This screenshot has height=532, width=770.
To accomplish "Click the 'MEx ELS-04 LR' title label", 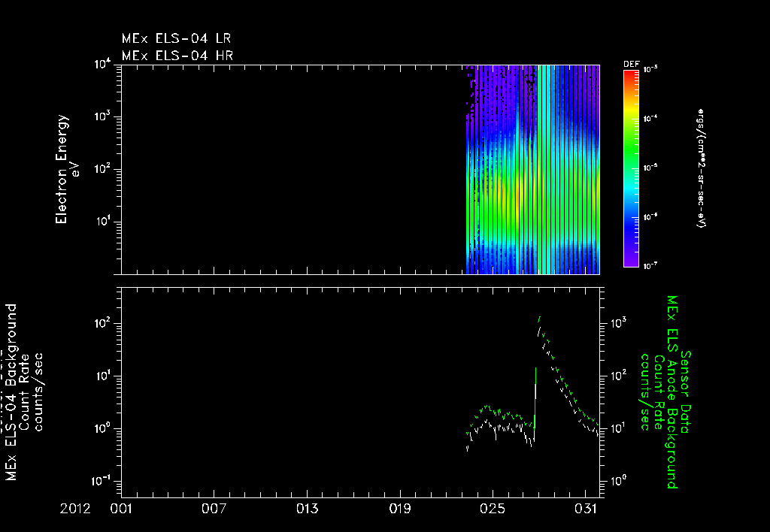I will point(176,38).
